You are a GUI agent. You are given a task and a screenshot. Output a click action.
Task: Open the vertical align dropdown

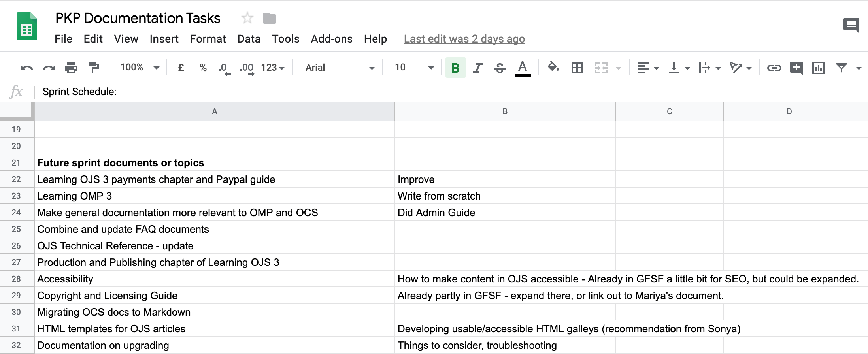click(x=679, y=68)
